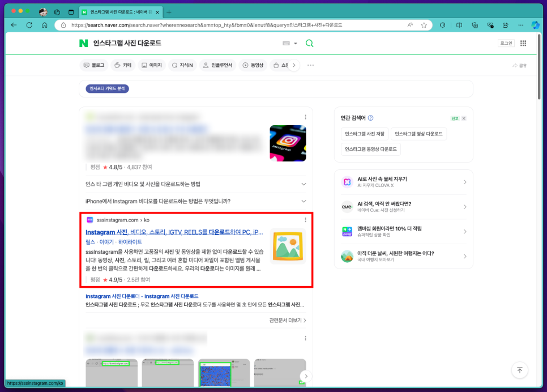Click the Instagram logo thumbnail image
This screenshot has height=392, width=547.
point(288,143)
